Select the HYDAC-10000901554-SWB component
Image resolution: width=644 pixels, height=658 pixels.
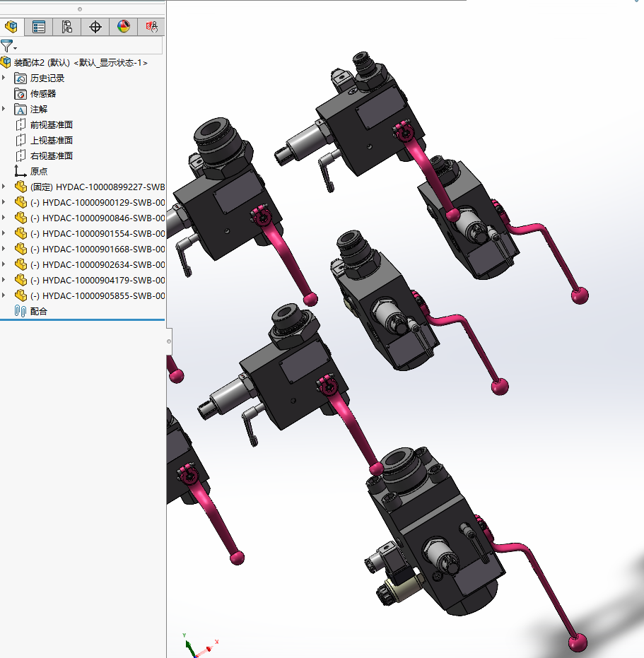(x=98, y=233)
